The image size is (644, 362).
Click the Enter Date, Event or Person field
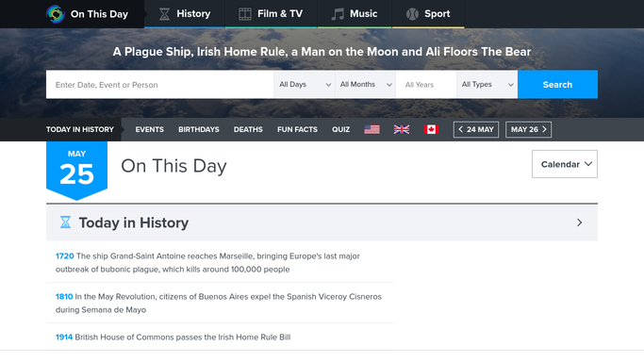(159, 85)
